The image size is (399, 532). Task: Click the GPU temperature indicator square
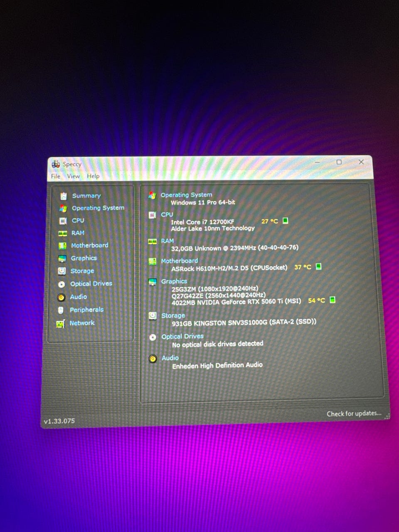pos(332,300)
